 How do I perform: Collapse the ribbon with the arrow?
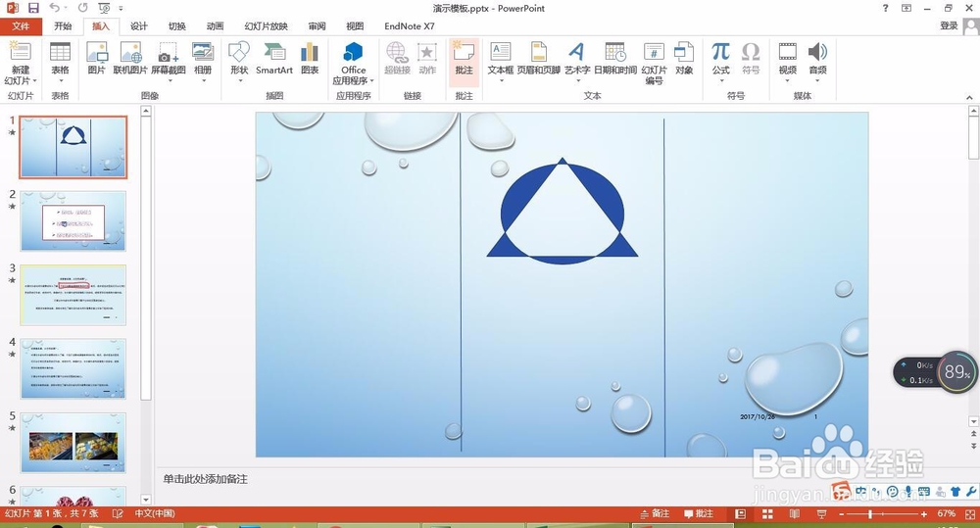coord(969,98)
